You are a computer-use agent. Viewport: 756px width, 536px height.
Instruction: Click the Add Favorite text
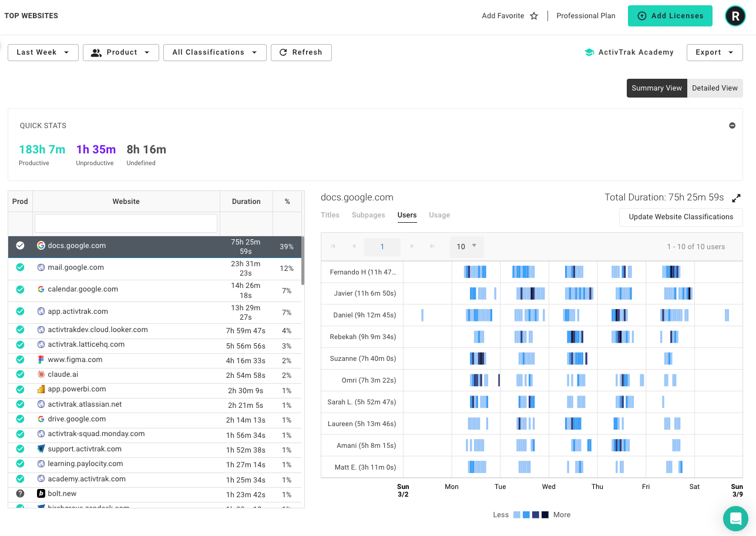coord(503,16)
